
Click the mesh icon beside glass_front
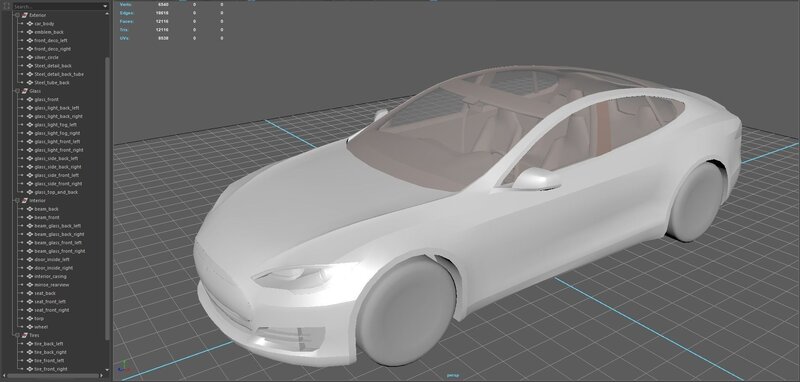point(30,99)
